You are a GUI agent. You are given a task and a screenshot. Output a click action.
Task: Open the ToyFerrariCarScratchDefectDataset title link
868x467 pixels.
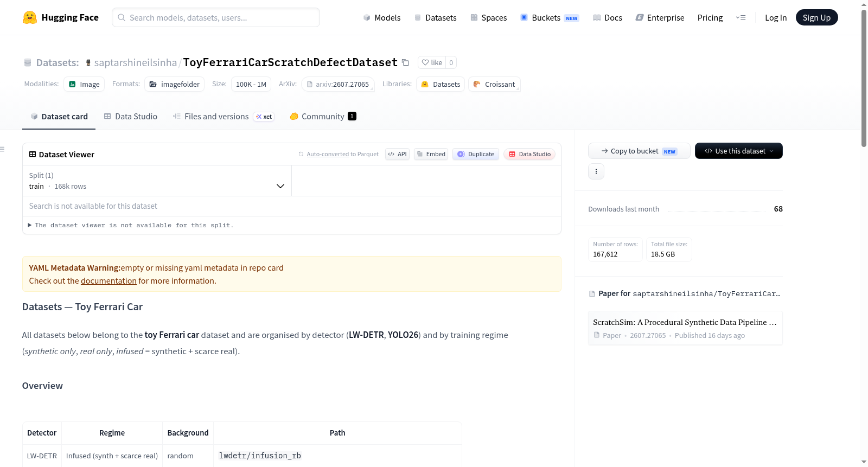click(290, 62)
